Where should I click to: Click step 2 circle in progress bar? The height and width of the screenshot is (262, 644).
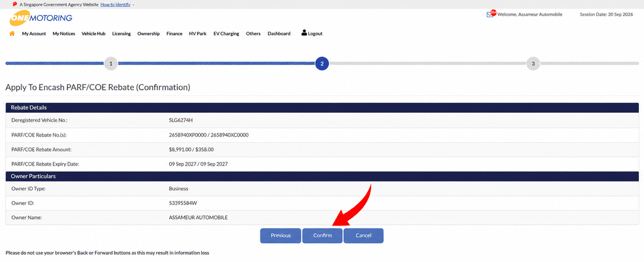[x=322, y=64]
